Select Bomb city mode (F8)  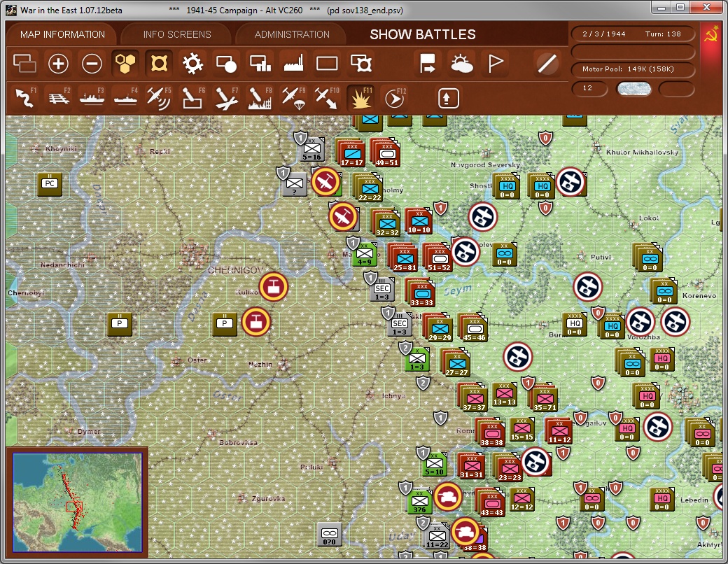(x=260, y=98)
